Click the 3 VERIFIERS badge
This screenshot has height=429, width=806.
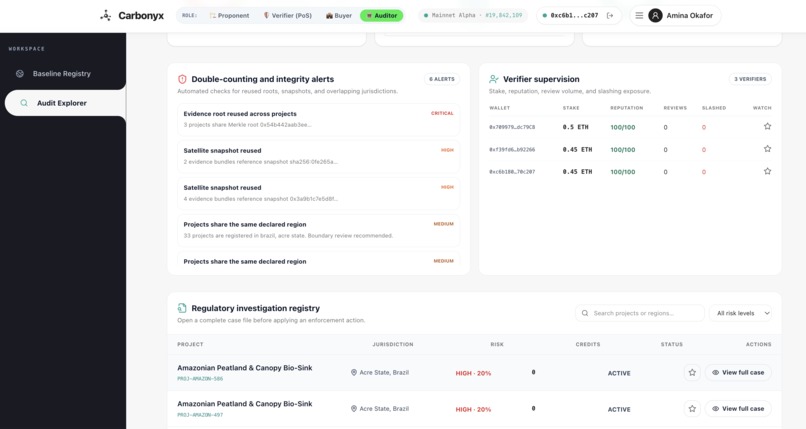tap(750, 79)
